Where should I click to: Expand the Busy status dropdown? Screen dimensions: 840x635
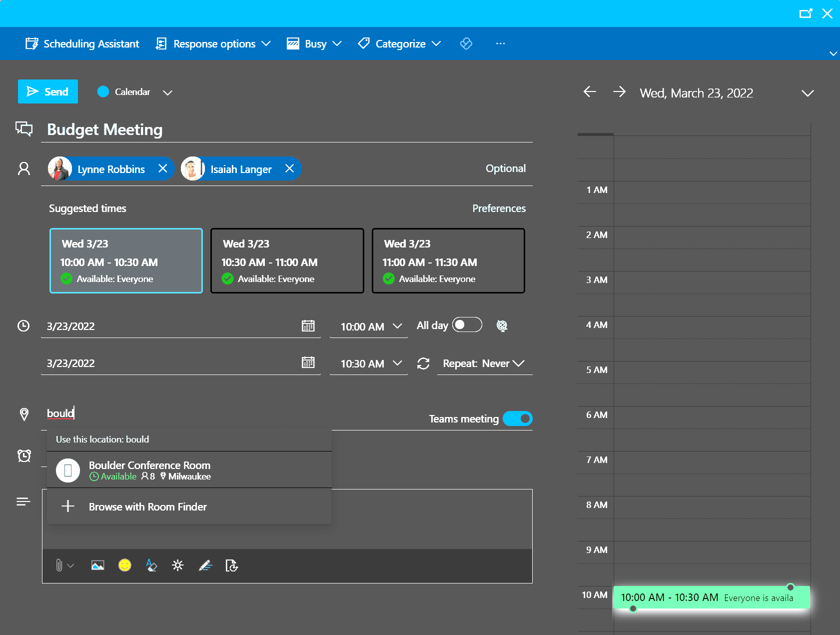[x=314, y=44]
